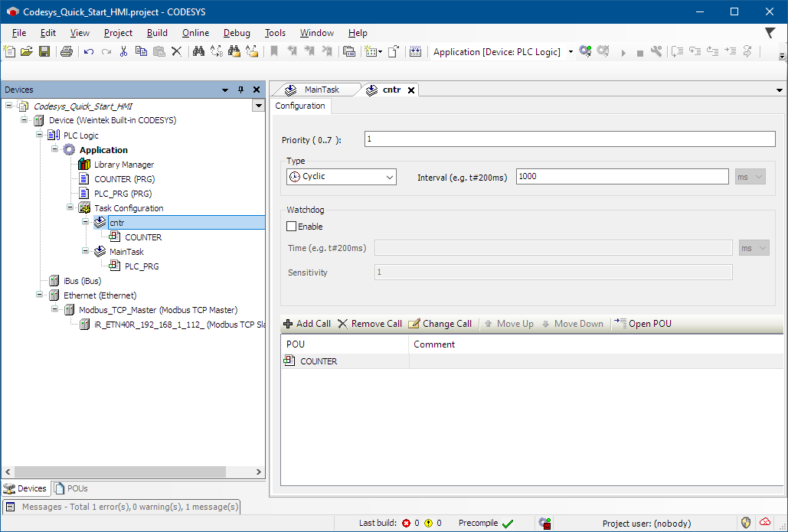Click the device status icon in the status bar
The image size is (788, 532).
click(544, 523)
